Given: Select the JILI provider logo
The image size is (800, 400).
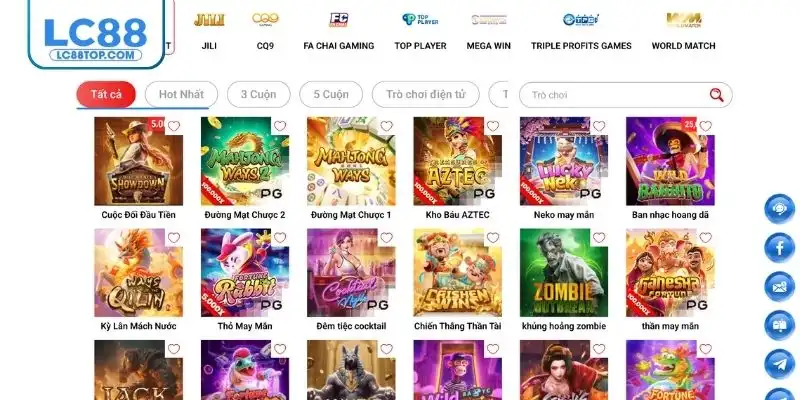Looking at the screenshot, I should pos(209,20).
